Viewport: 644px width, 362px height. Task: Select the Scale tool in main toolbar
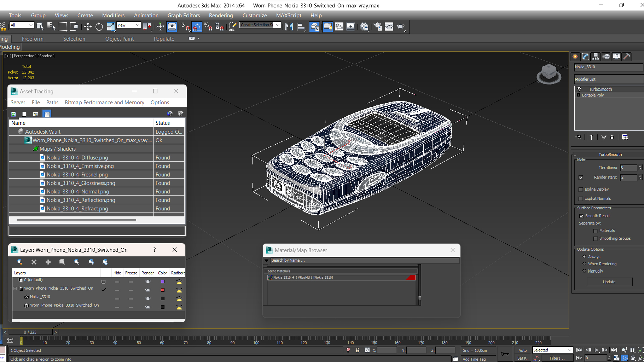[110, 27]
